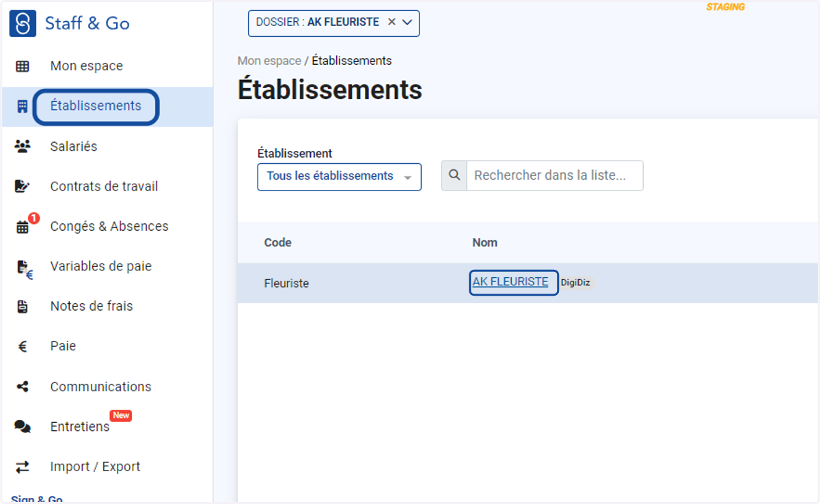Expand the dossier selector chevron
This screenshot has width=820, height=504.
click(x=407, y=22)
